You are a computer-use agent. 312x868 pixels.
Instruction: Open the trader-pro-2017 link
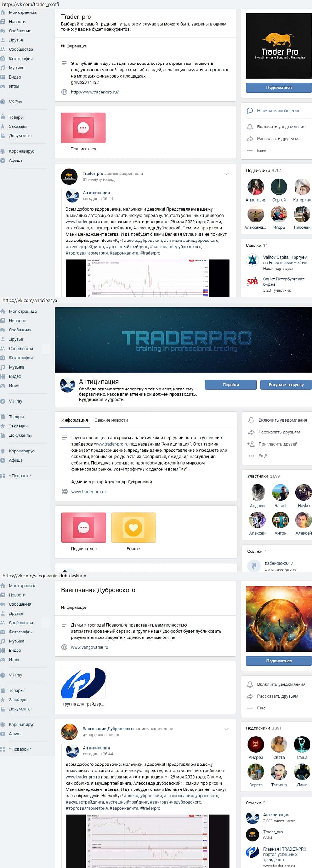(x=279, y=563)
